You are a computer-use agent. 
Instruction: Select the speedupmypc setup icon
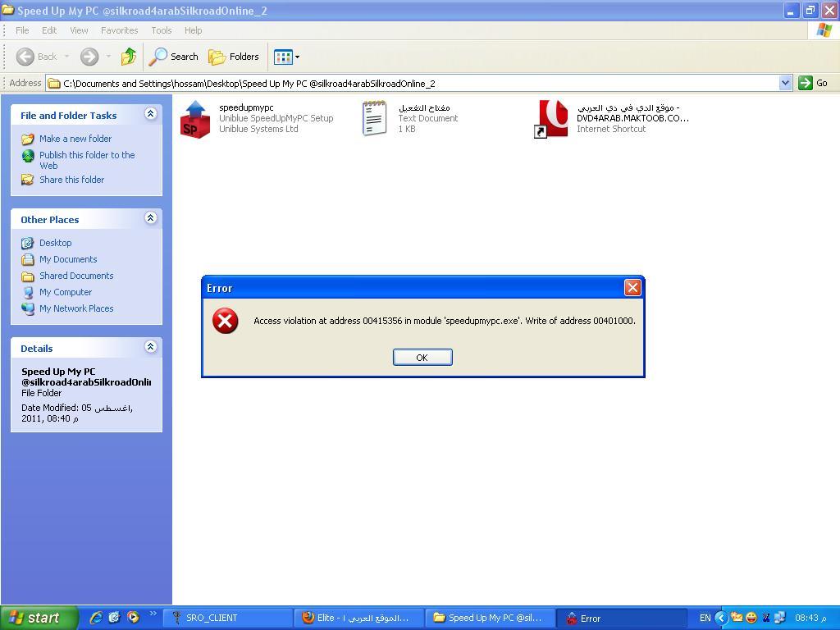[195, 119]
